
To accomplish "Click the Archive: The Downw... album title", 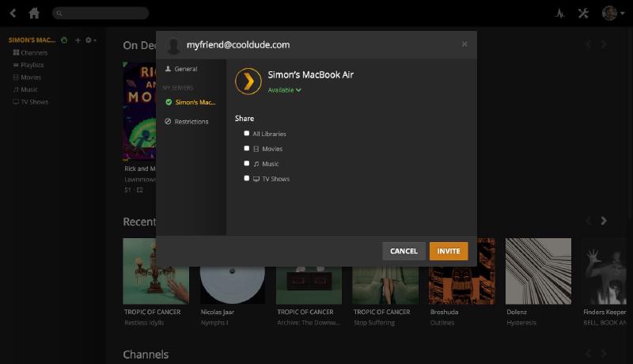I will [x=309, y=323].
